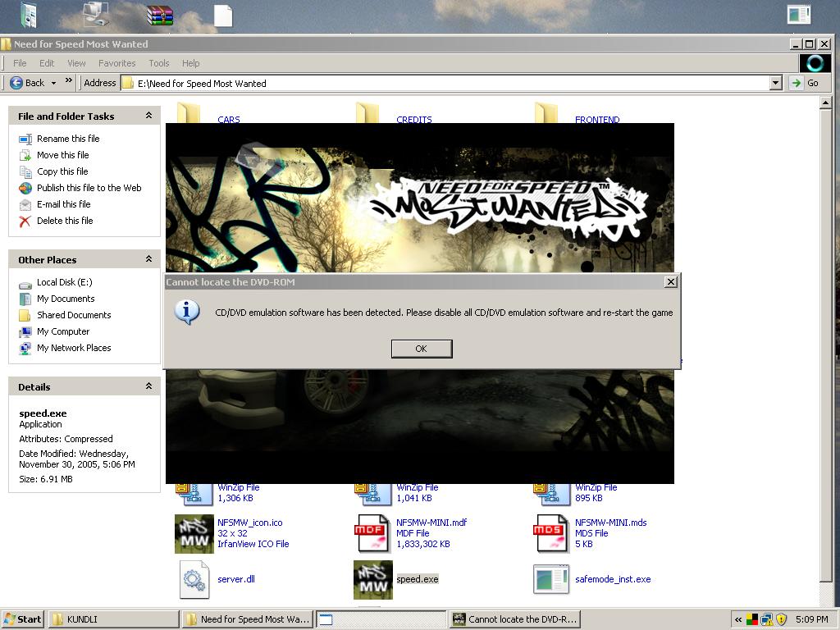Select the speed.exe NFS MW icon
840x630 pixels.
tap(373, 580)
